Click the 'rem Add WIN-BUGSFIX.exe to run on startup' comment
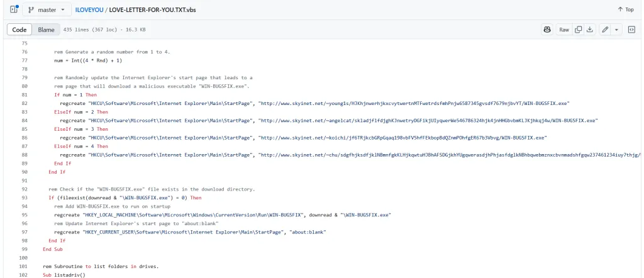This screenshot has height=278, width=644. click(x=112, y=206)
